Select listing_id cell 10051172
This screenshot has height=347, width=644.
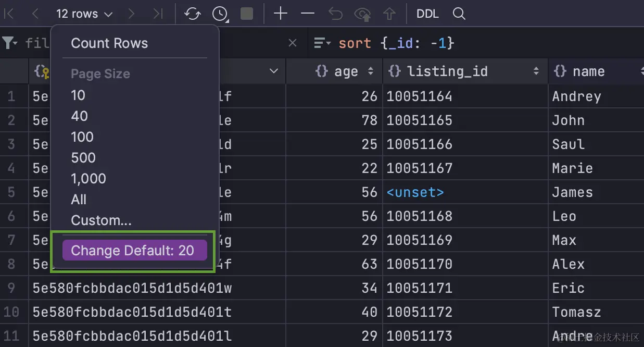pyautogui.click(x=465, y=312)
